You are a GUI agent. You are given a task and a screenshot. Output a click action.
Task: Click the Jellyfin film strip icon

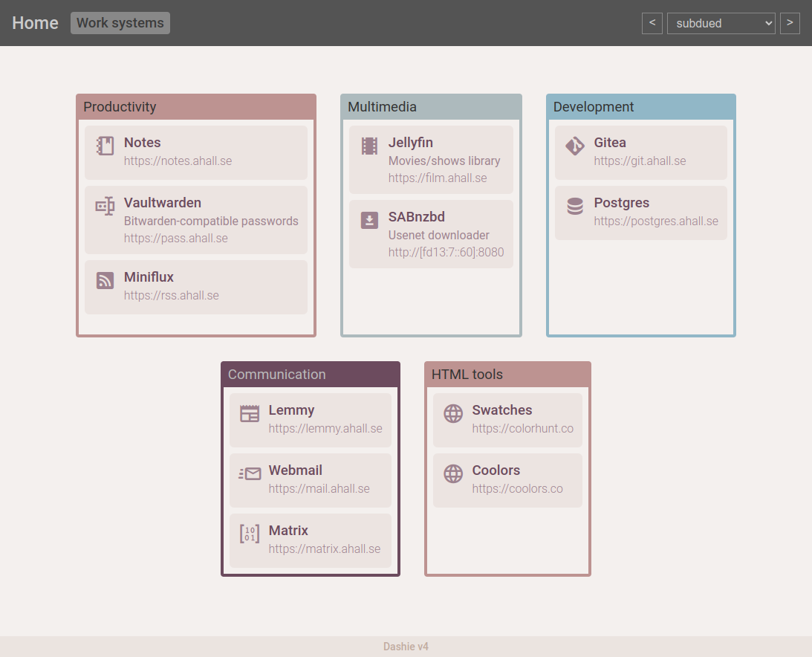369,146
